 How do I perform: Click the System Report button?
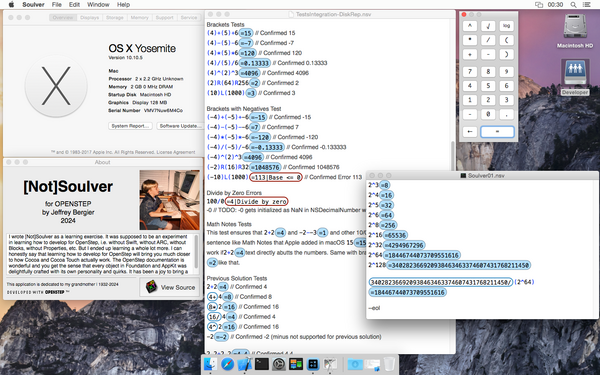click(x=130, y=126)
